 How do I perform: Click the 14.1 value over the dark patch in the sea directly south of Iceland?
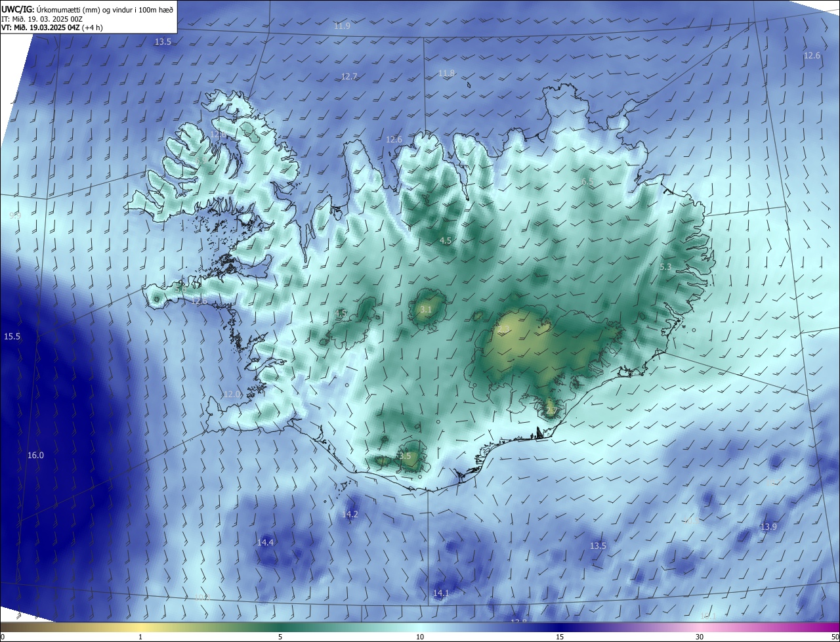point(441,593)
